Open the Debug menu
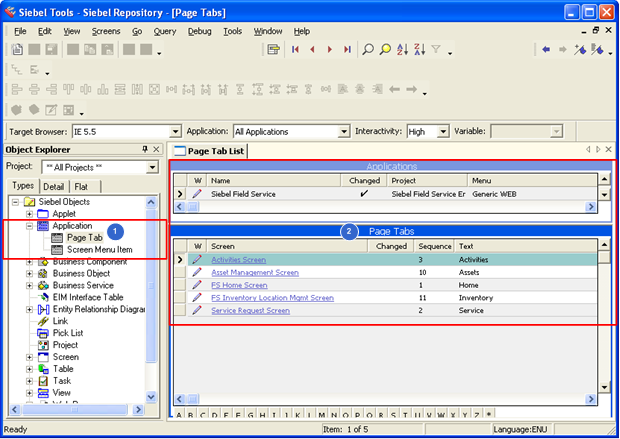Screen dimensions: 620x439 [x=199, y=31]
